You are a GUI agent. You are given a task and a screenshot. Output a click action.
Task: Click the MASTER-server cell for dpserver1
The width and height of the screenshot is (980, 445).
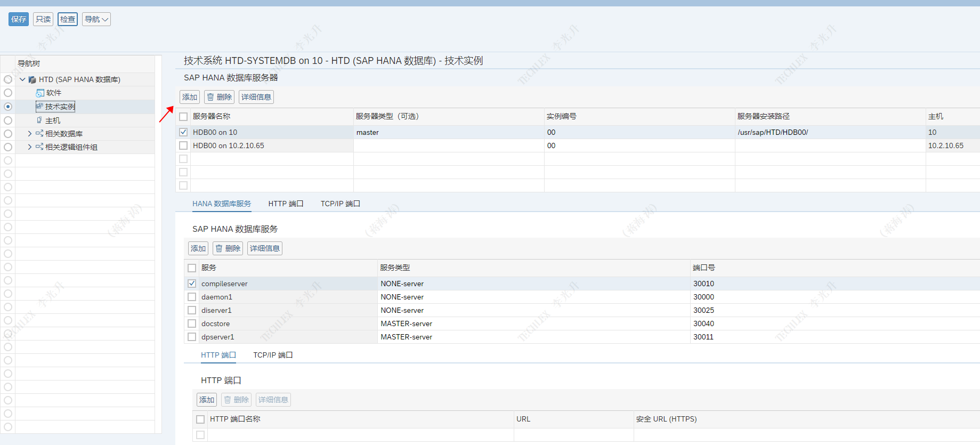click(534, 337)
